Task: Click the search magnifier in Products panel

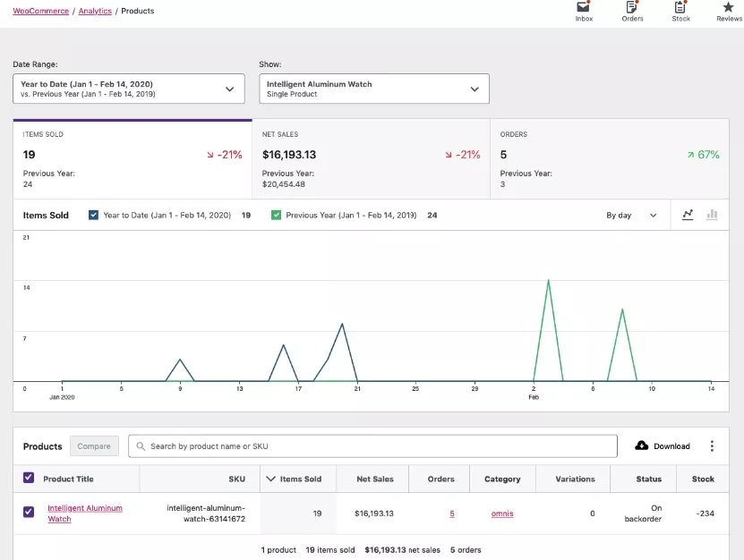Action: pos(141,445)
